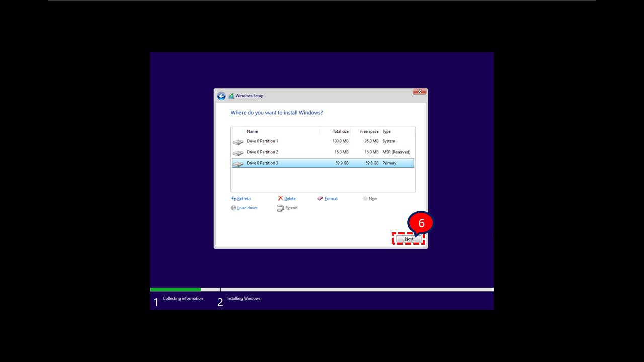Select Drive 0 Partition 1 row

tap(323, 141)
